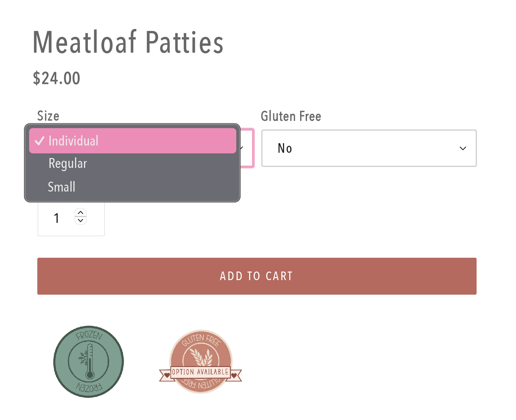Click the Option Available ribbon banner
The height and width of the screenshot is (420, 516).
tap(200, 373)
